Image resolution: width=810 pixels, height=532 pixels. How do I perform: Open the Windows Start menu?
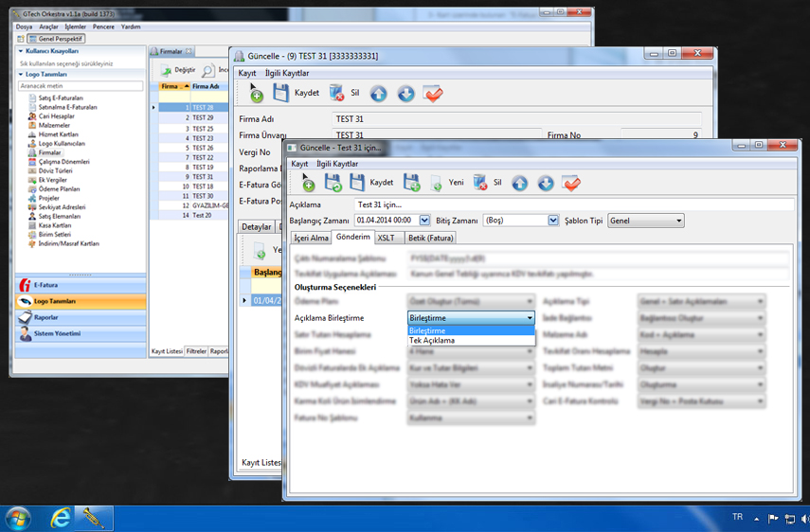[x=17, y=519]
